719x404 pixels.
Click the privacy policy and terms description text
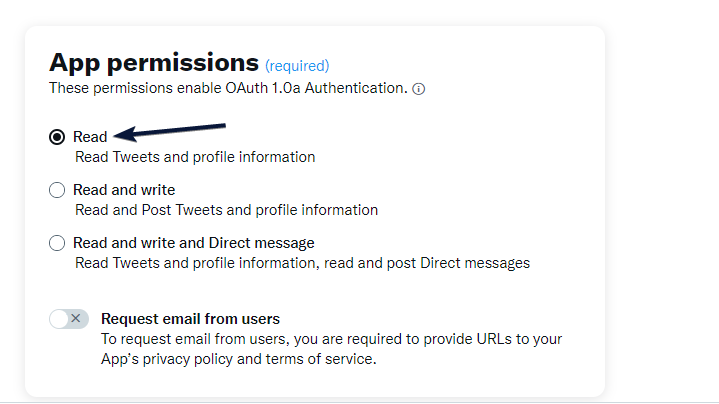[x=238, y=358]
